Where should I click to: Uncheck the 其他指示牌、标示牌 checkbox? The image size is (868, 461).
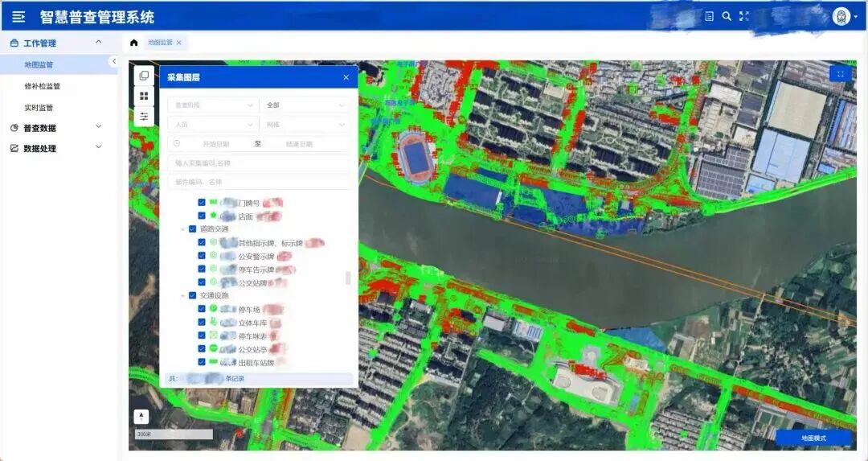pos(202,243)
